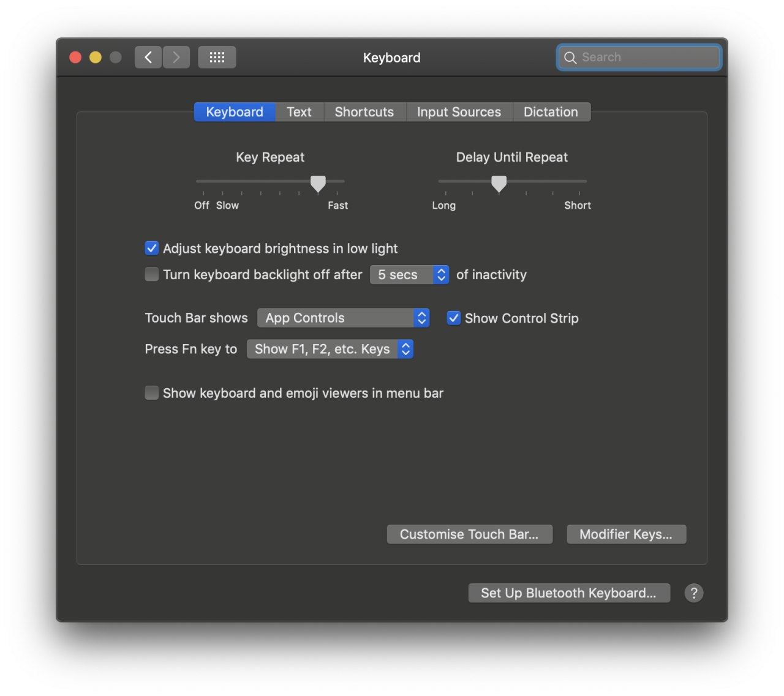Go forward with the right chevron button

176,58
